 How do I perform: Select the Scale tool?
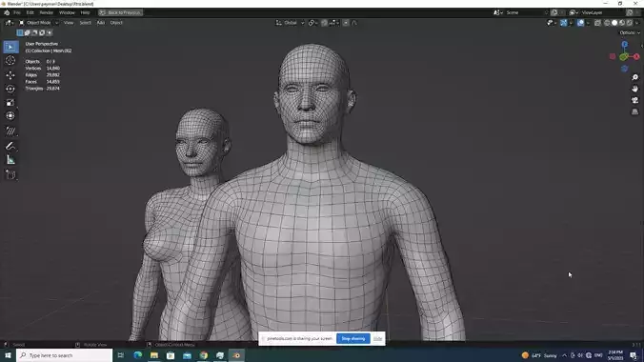[x=10, y=103]
